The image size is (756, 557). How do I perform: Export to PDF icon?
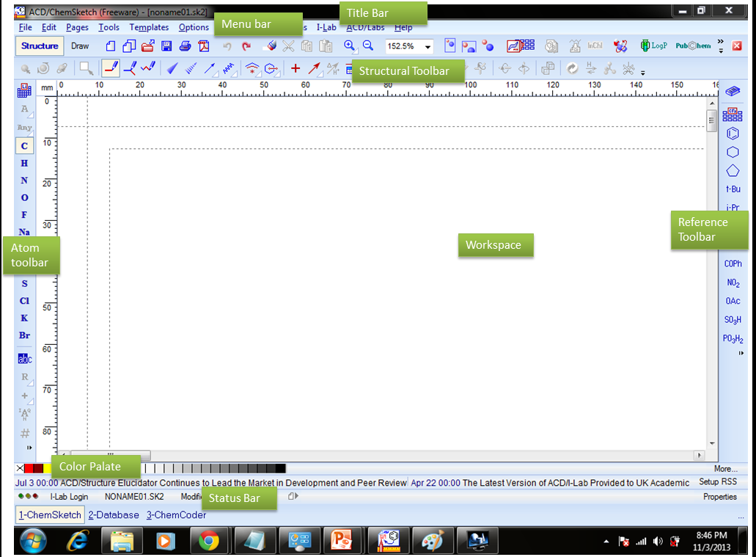click(x=204, y=45)
